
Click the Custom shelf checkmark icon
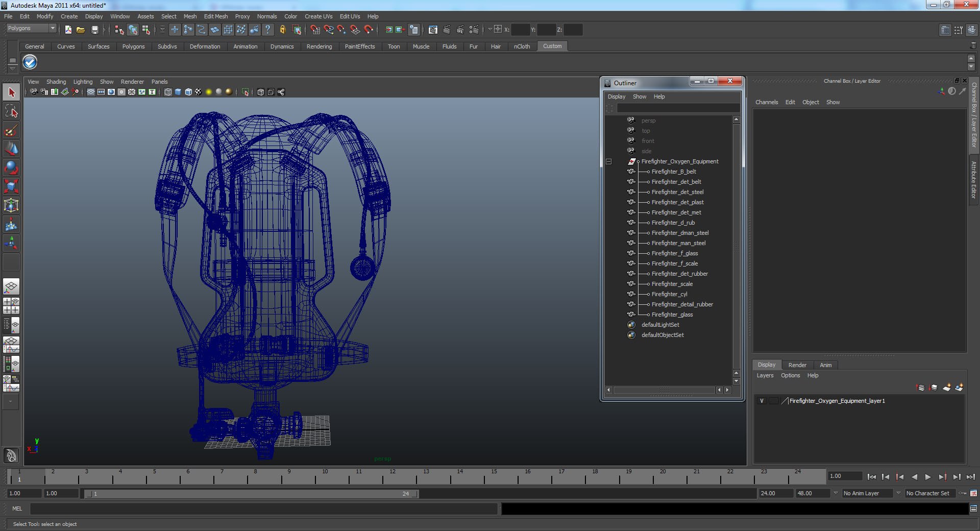click(x=30, y=62)
